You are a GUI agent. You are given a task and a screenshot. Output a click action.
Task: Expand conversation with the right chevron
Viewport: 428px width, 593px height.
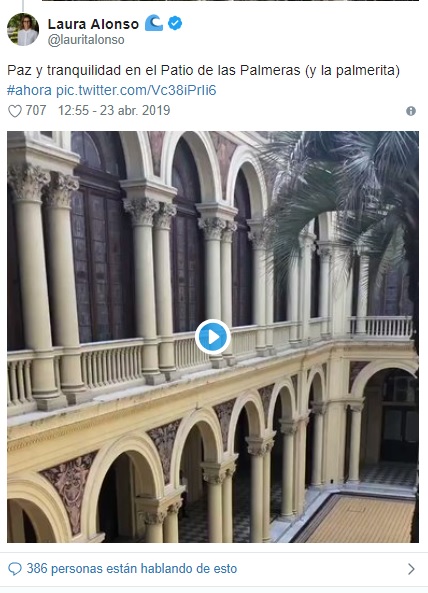(x=411, y=569)
